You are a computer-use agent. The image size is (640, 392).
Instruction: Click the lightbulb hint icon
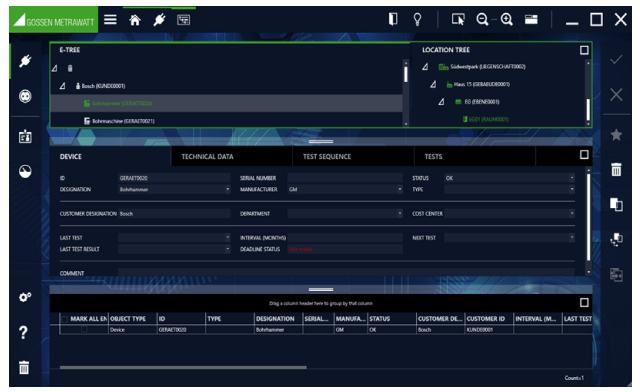pyautogui.click(x=417, y=19)
